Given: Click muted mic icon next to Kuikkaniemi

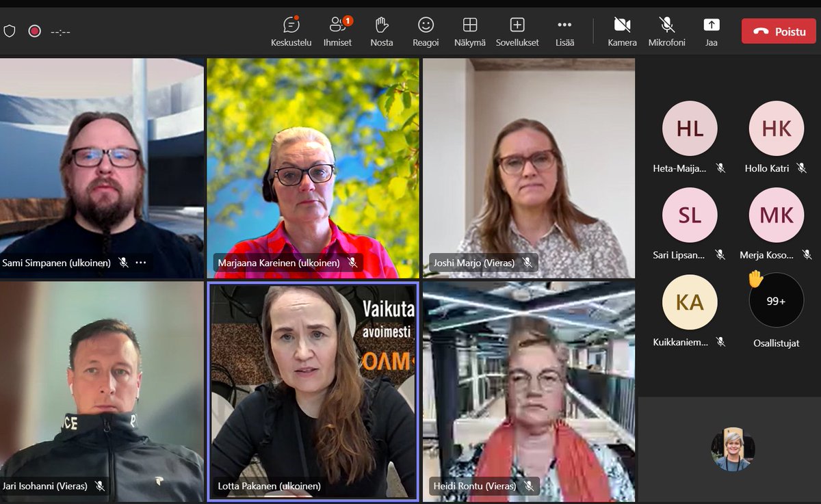Looking at the screenshot, I should [720, 342].
